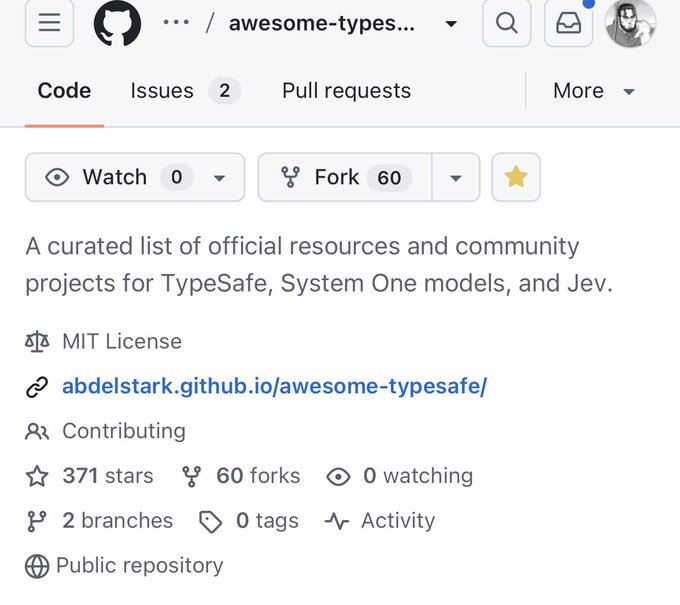Expand the breadcrumb ellipsis
The height and width of the screenshot is (605, 680).
(176, 22)
